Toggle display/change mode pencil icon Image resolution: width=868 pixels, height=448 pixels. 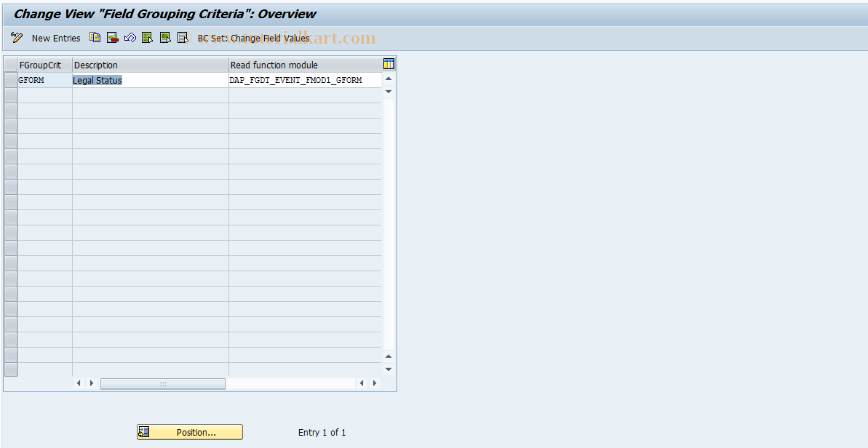click(x=17, y=38)
